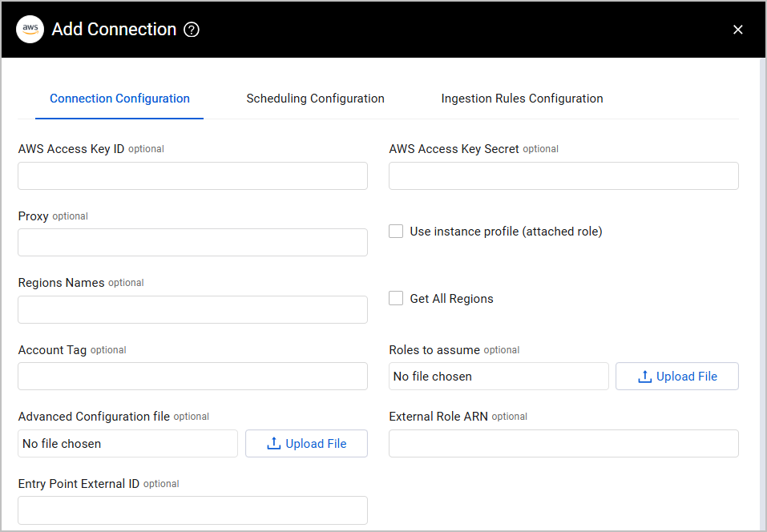Click into the Proxy input field
Screen dimensions: 767x532
(192, 243)
